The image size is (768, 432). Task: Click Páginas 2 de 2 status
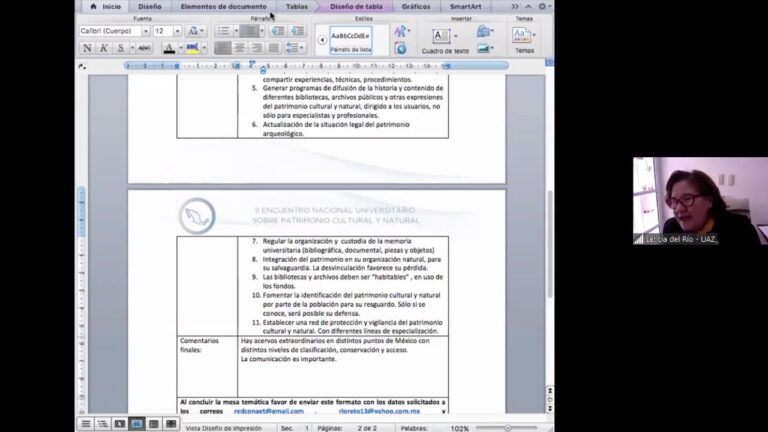pos(347,428)
